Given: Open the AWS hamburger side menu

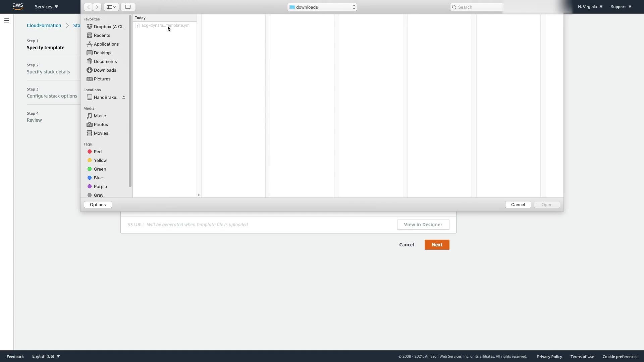Looking at the screenshot, I should 7,21.
